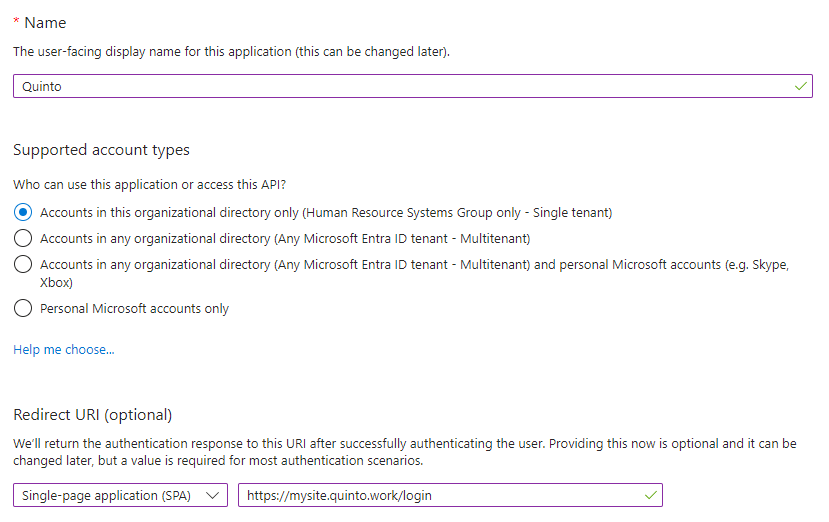Click the red required asterisk beside Name
Viewport: 829px width, 522px height.
click(16, 23)
